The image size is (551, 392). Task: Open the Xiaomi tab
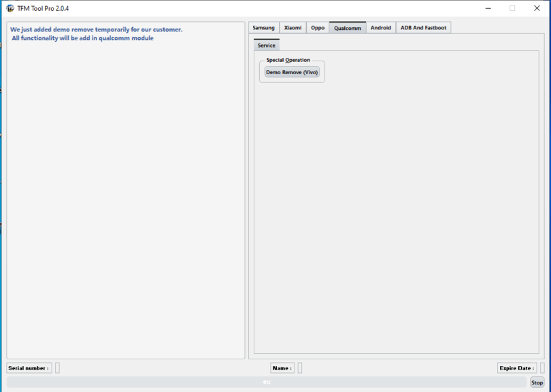coord(293,28)
